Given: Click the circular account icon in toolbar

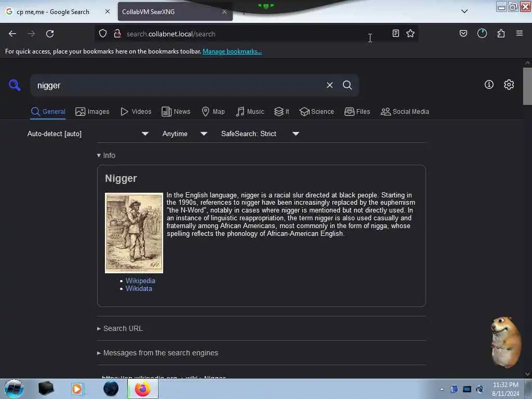Looking at the screenshot, I should click(x=482, y=33).
